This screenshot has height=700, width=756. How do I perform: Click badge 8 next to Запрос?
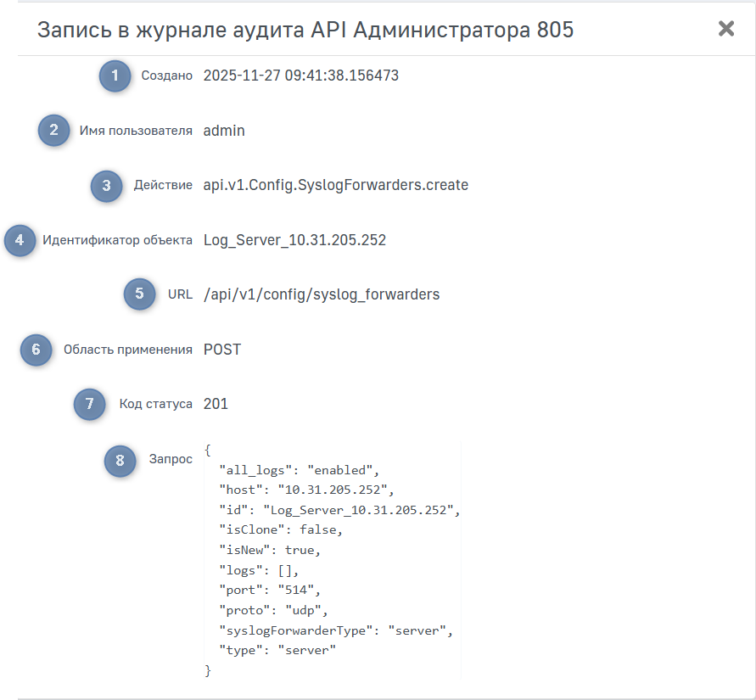pos(120,460)
